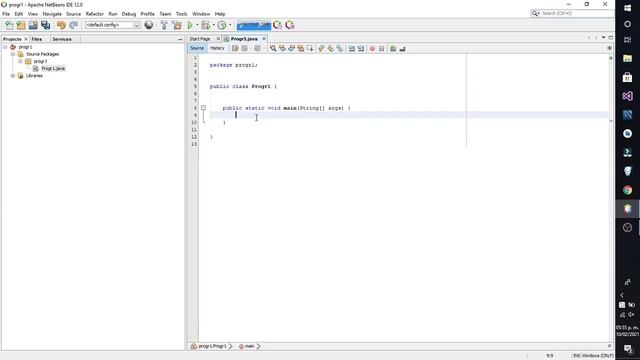
Task: Click the Profile Project toolbar icon
Action: click(222, 25)
